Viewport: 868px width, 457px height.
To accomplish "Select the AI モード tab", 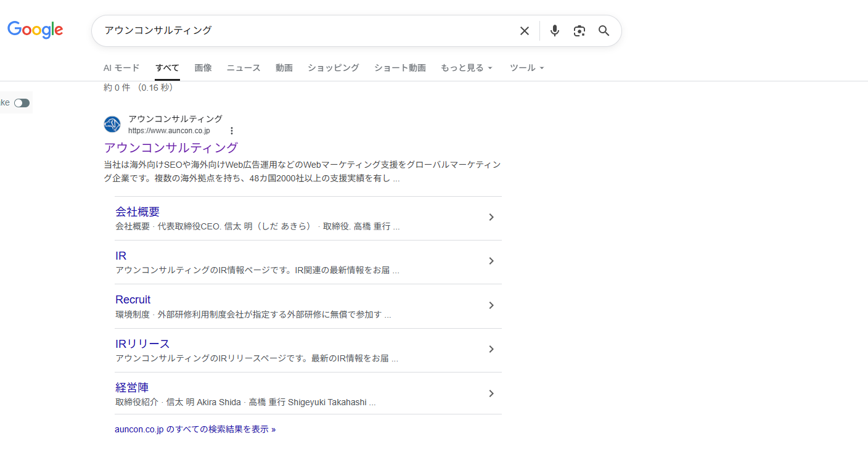I will click(x=121, y=68).
